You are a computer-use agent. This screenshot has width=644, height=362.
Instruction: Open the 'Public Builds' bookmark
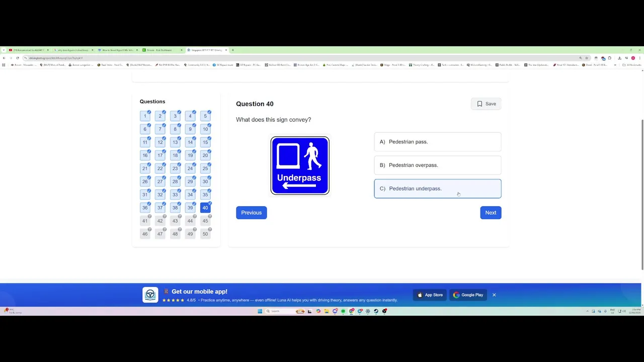click(507, 65)
